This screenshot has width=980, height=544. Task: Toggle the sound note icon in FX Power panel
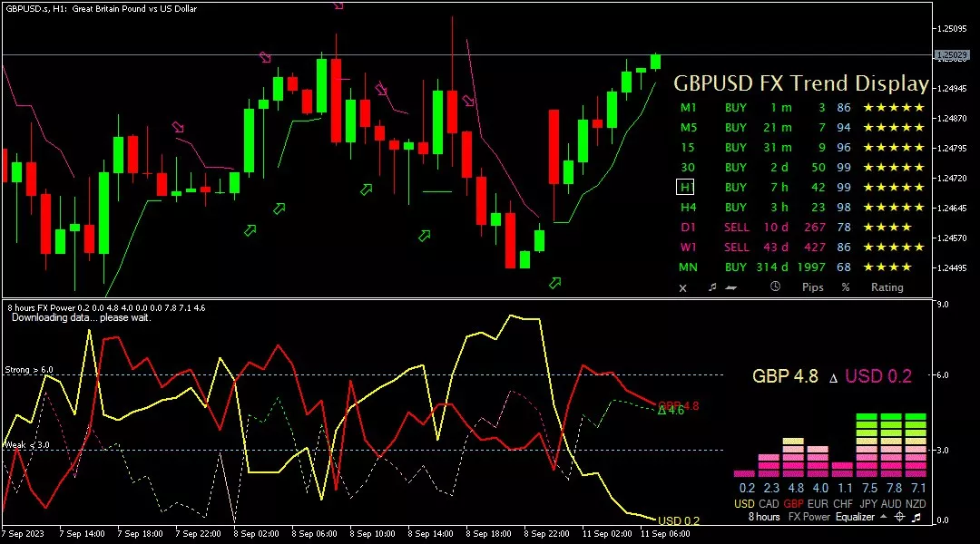917,517
